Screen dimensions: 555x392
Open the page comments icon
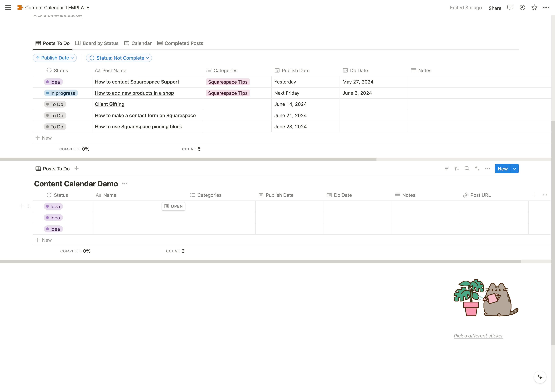[510, 8]
